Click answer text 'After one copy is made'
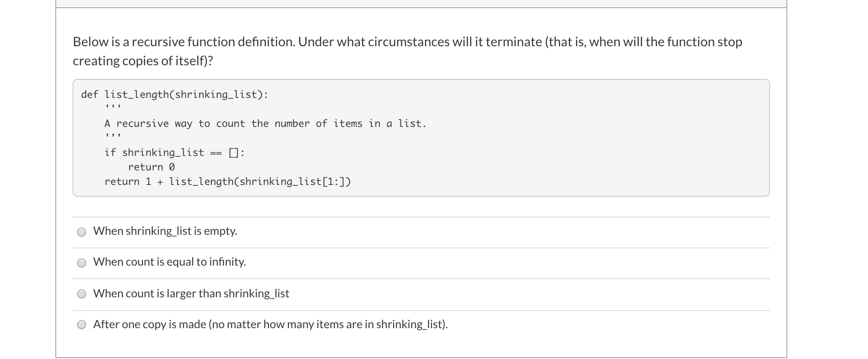The height and width of the screenshot is (359, 868). point(150,325)
